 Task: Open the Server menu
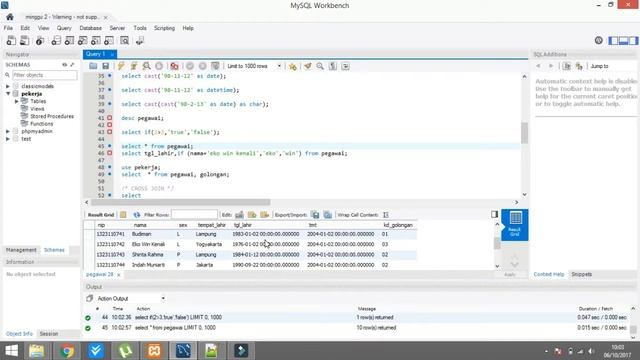pyautogui.click(x=117, y=28)
